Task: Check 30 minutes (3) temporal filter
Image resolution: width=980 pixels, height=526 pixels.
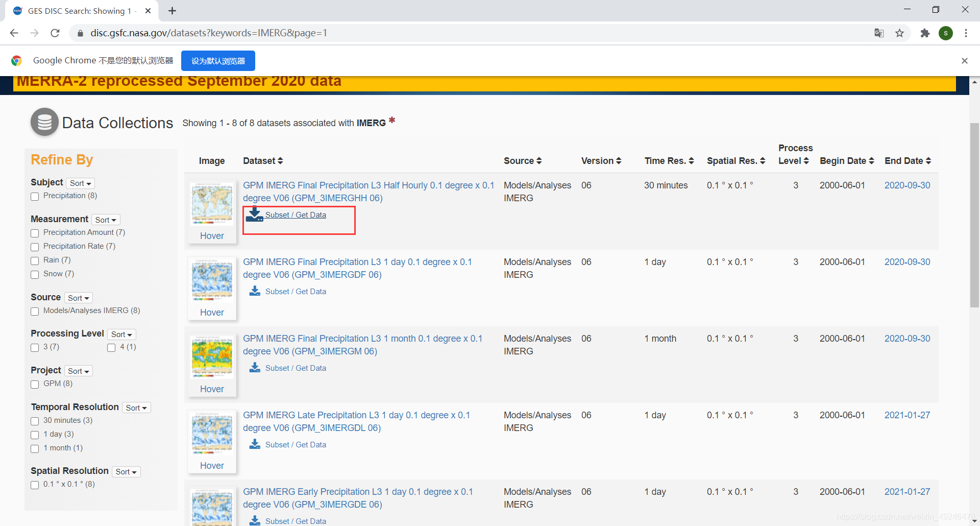Action: coord(35,421)
